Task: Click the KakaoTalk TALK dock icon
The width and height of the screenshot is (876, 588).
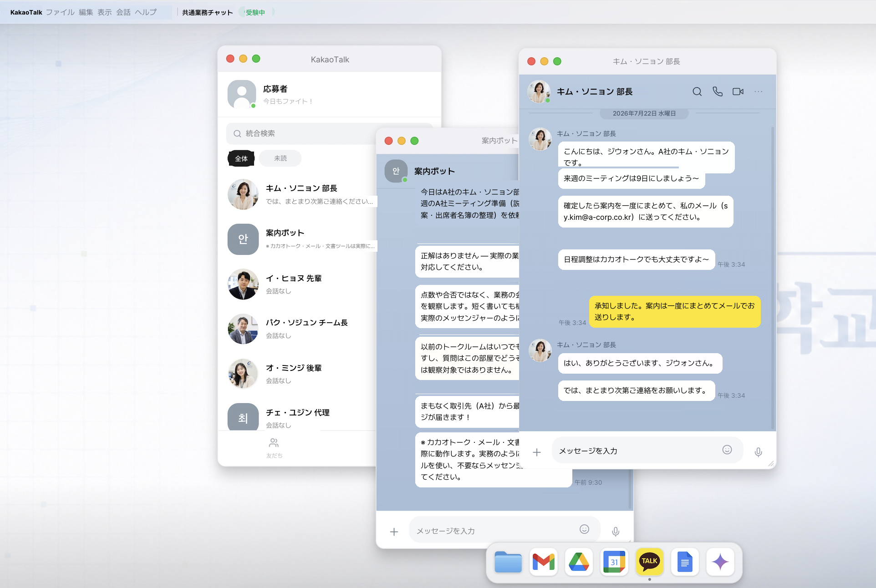Action: point(649,562)
